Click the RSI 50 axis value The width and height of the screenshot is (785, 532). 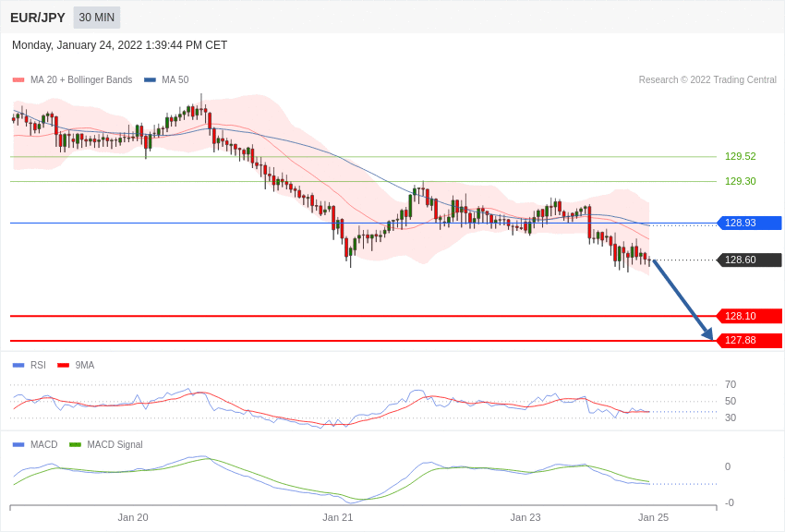coord(731,401)
